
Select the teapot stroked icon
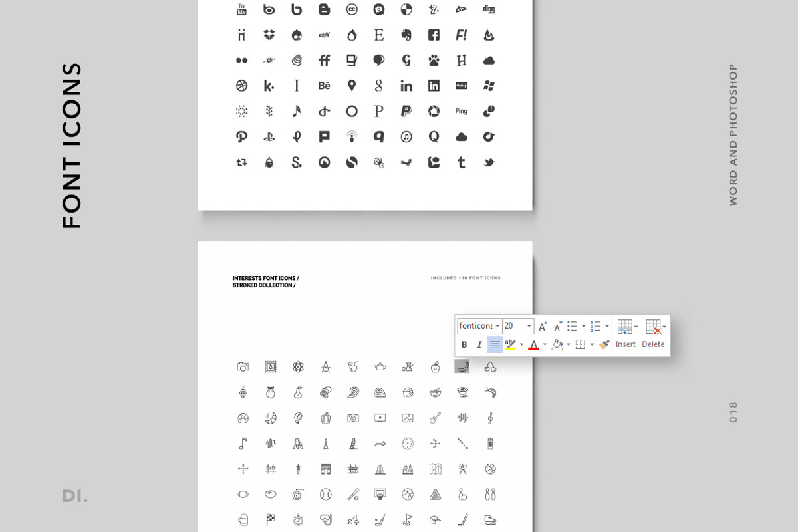(380, 366)
